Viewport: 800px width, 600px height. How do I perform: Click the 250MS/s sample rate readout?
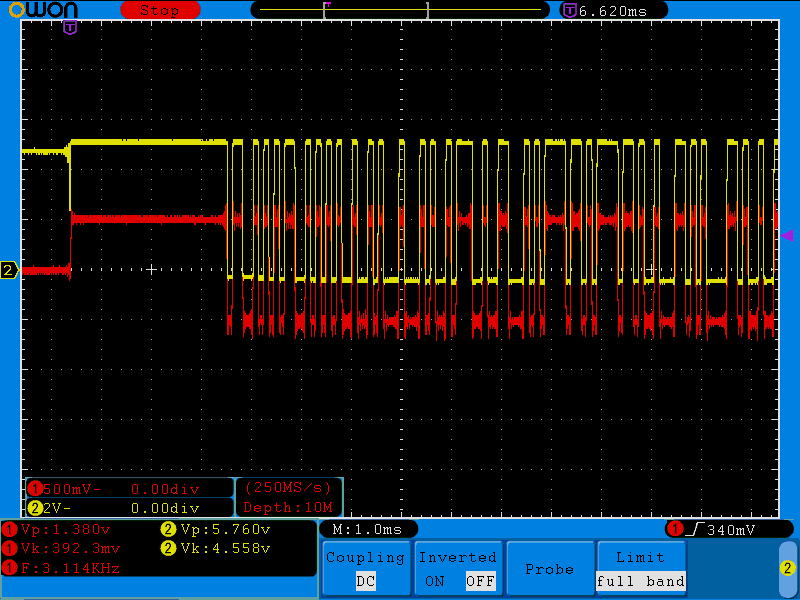(288, 488)
